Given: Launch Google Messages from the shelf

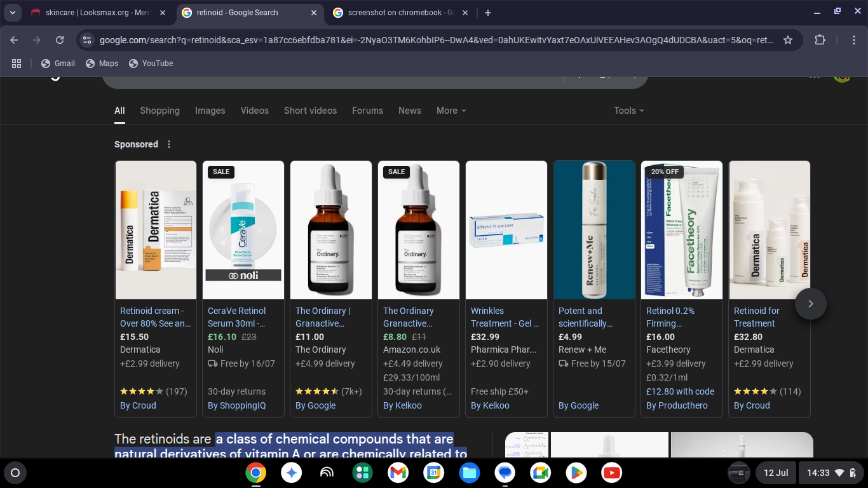Looking at the screenshot, I should (x=505, y=473).
